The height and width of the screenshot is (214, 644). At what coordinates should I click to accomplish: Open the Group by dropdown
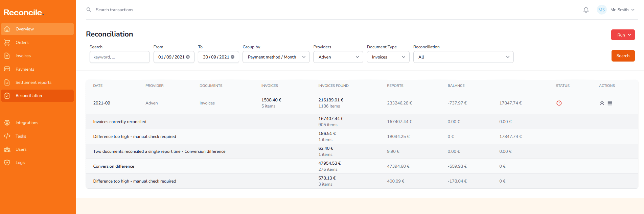(276, 57)
